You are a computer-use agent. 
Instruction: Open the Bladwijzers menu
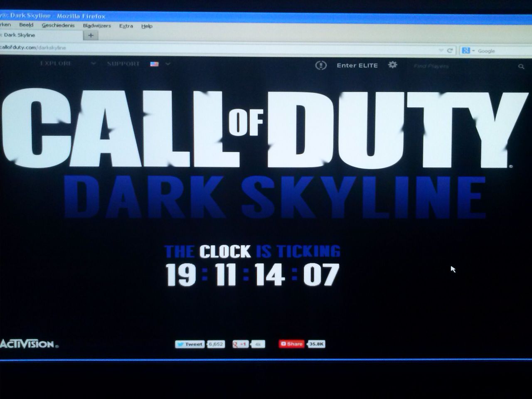pos(97,26)
